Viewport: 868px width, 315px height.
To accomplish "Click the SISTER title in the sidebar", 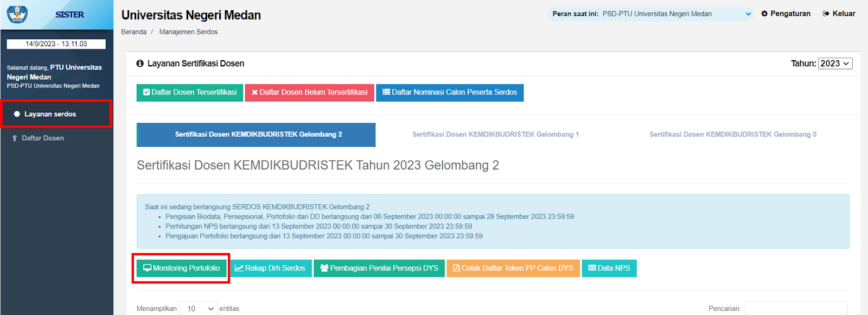I will 69,15.
